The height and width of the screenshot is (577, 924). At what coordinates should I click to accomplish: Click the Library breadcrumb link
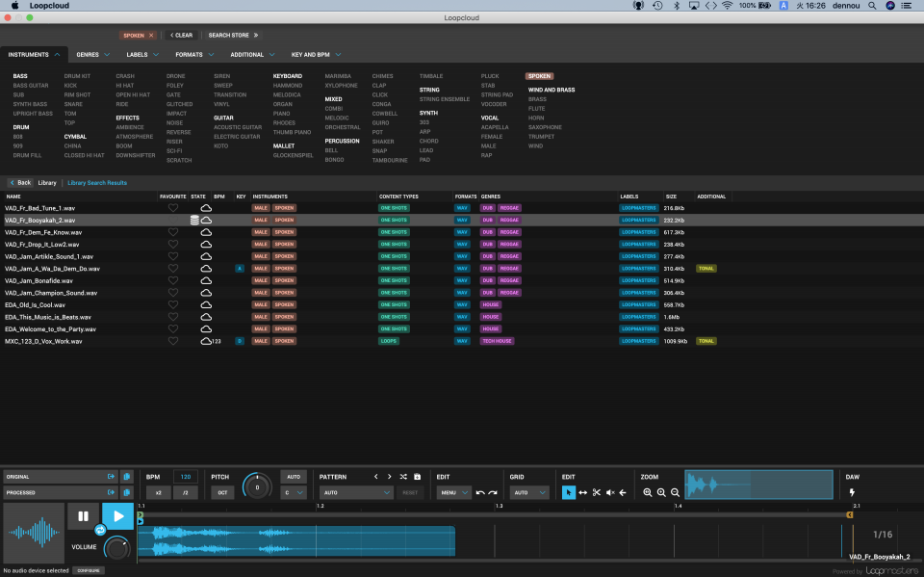(x=47, y=183)
